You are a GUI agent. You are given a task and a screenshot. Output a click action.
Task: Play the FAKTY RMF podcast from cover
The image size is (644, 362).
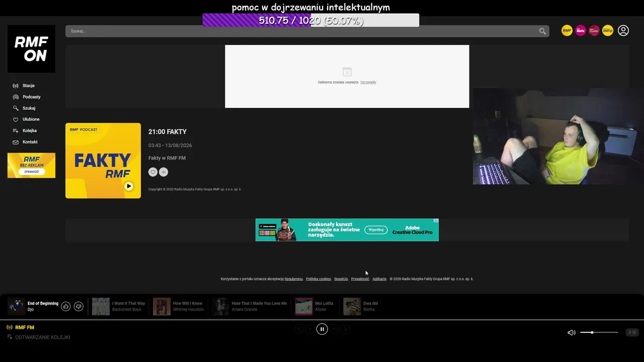[x=129, y=186]
